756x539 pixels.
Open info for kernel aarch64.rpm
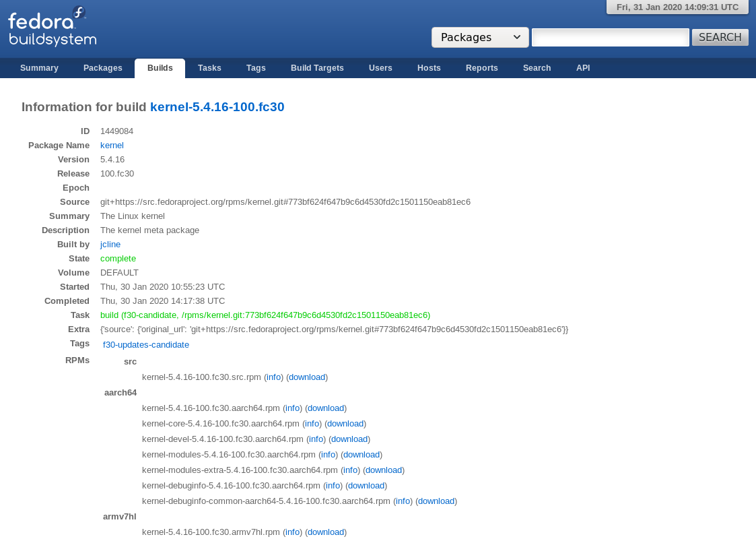pyautogui.click(x=292, y=408)
